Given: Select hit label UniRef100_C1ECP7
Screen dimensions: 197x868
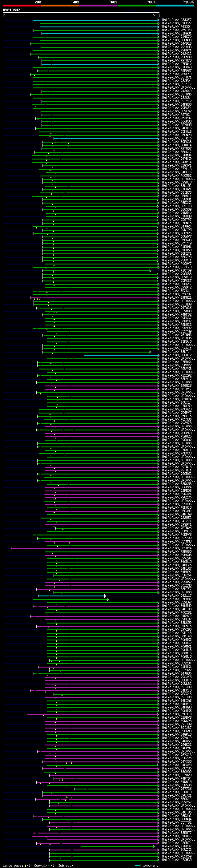Looking at the screenshot, I should (176, 23).
